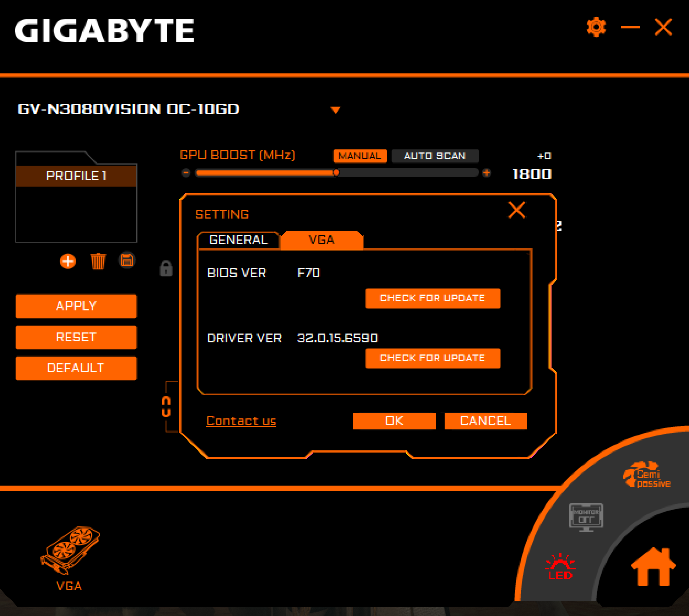The image size is (689, 616).
Task: Open settings via the gear icon
Action: (x=596, y=27)
